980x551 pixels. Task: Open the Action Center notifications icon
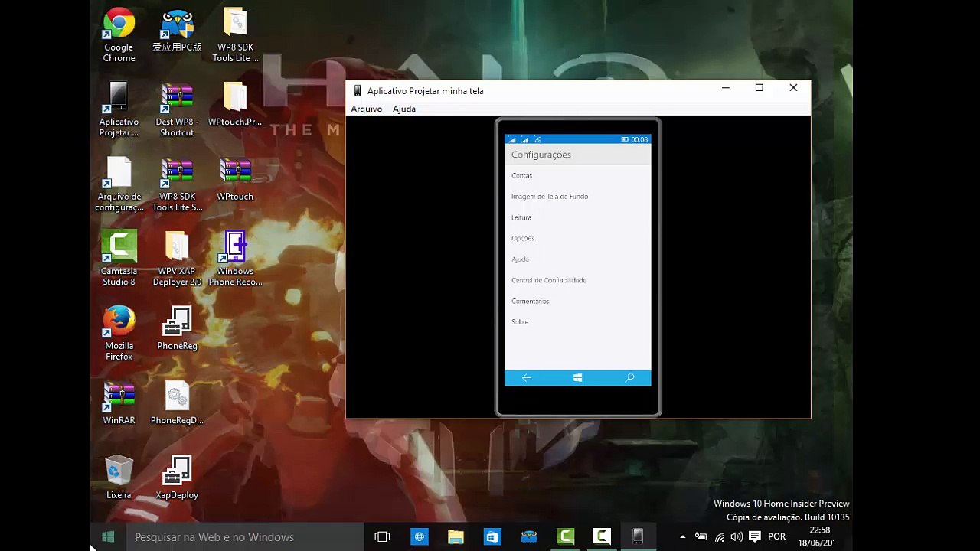click(755, 537)
